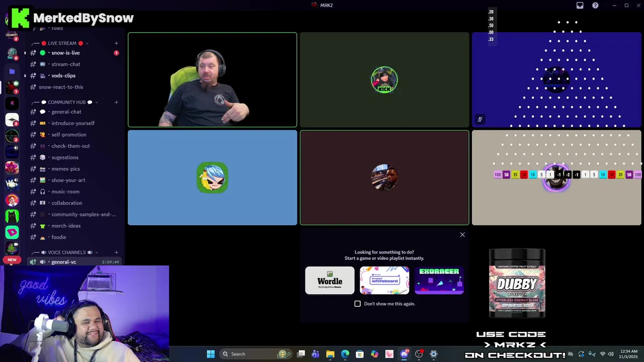Open the NEW badge at server list bottom
The width and height of the screenshot is (644, 362).
tap(12, 260)
